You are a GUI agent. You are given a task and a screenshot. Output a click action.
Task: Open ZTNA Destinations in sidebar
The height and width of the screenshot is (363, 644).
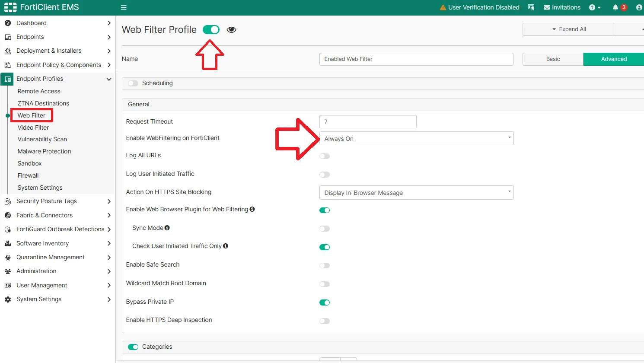click(x=43, y=103)
